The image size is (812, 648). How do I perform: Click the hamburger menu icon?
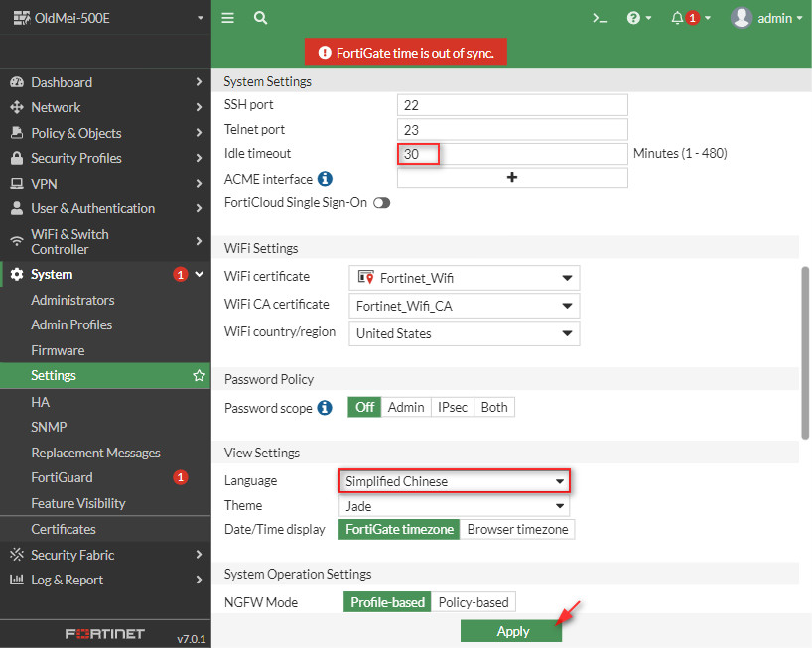coord(228,18)
